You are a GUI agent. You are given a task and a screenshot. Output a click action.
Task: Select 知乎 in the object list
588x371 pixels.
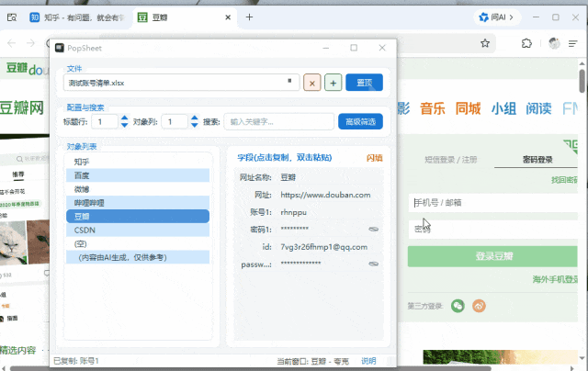(138, 162)
